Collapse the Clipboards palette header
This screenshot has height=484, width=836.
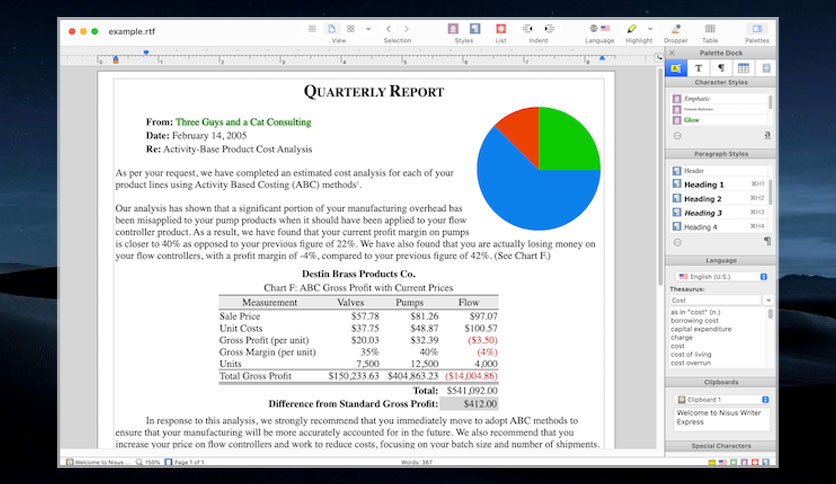(x=720, y=382)
